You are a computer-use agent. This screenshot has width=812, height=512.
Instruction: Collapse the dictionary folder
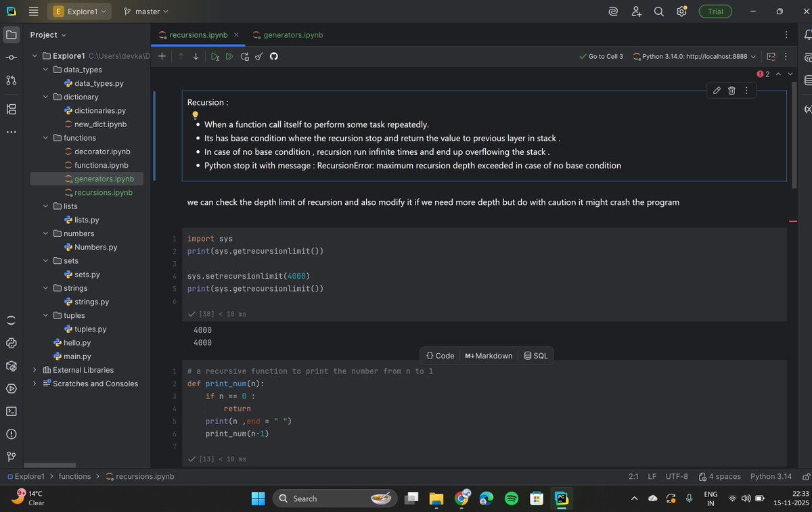(x=45, y=97)
